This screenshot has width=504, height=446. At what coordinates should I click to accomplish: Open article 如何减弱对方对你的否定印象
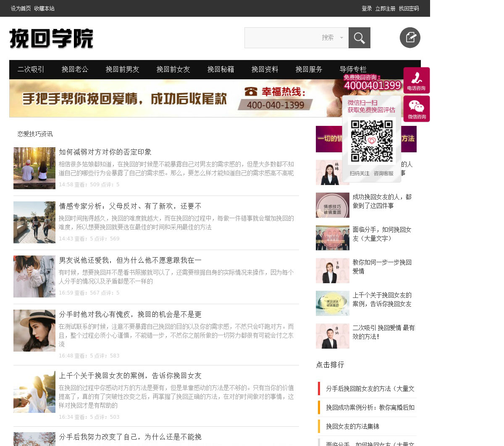(105, 152)
